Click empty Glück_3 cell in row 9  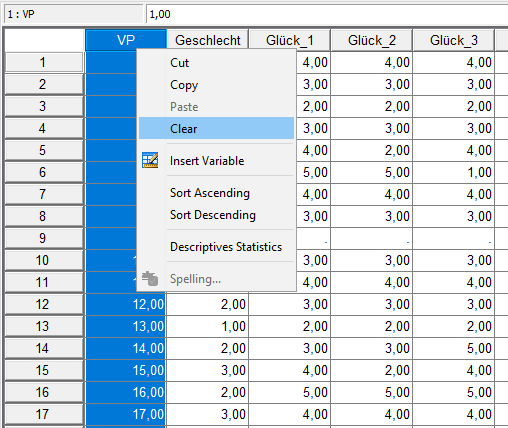[x=454, y=238]
